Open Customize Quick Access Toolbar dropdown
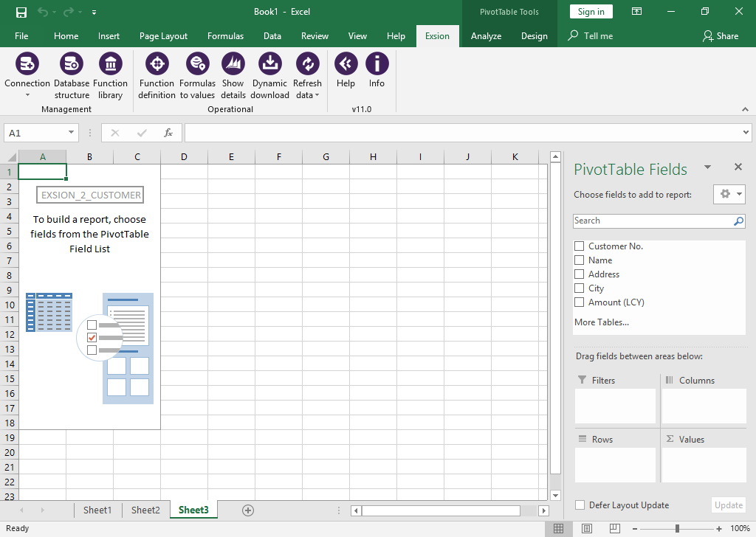This screenshot has width=756, height=537. [94, 13]
